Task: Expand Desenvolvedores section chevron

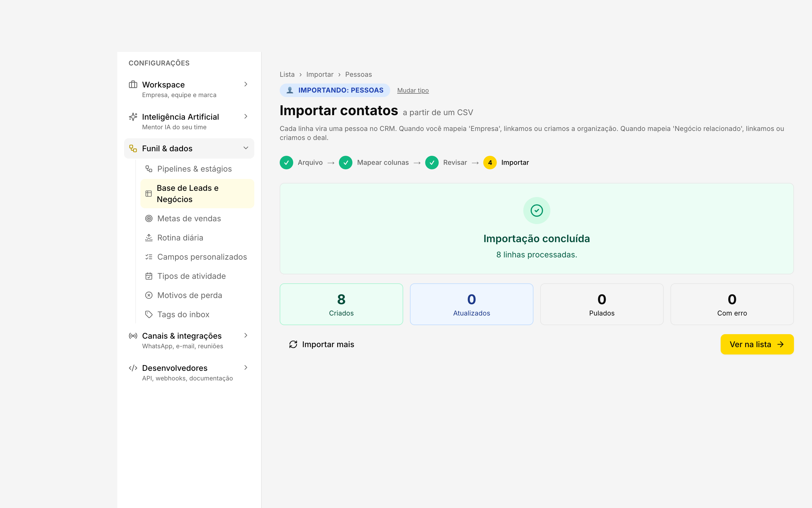Action: [246, 367]
